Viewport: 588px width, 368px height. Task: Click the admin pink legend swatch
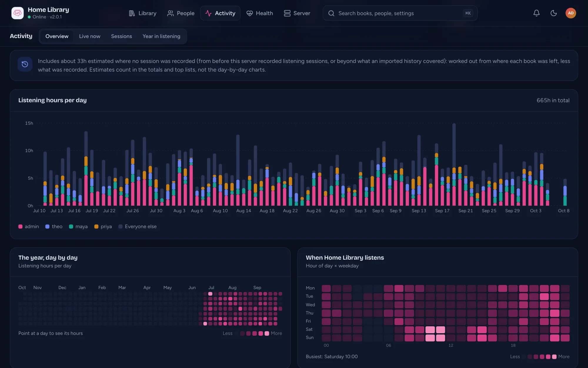[20, 226]
